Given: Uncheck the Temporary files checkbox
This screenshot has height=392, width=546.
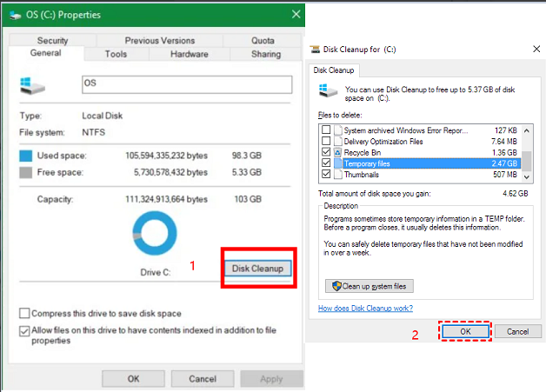Looking at the screenshot, I should coord(325,163).
